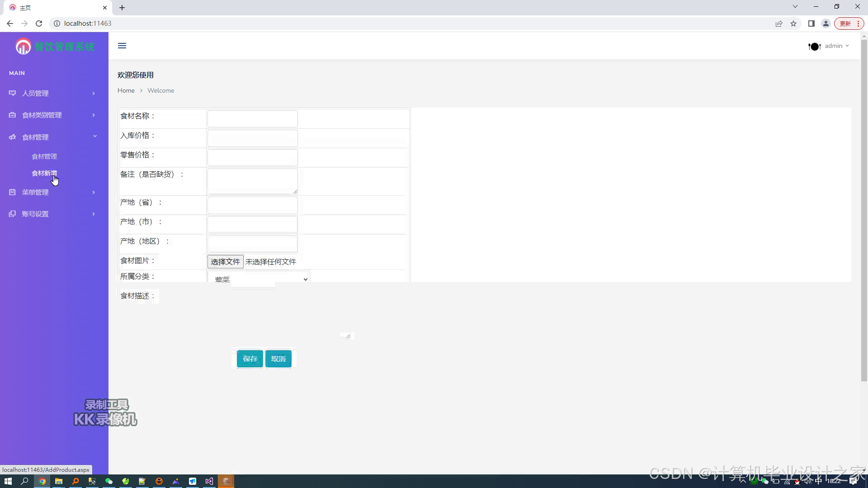Open WeChat from the taskbar
The width and height of the screenshot is (868, 488).
click(108, 481)
